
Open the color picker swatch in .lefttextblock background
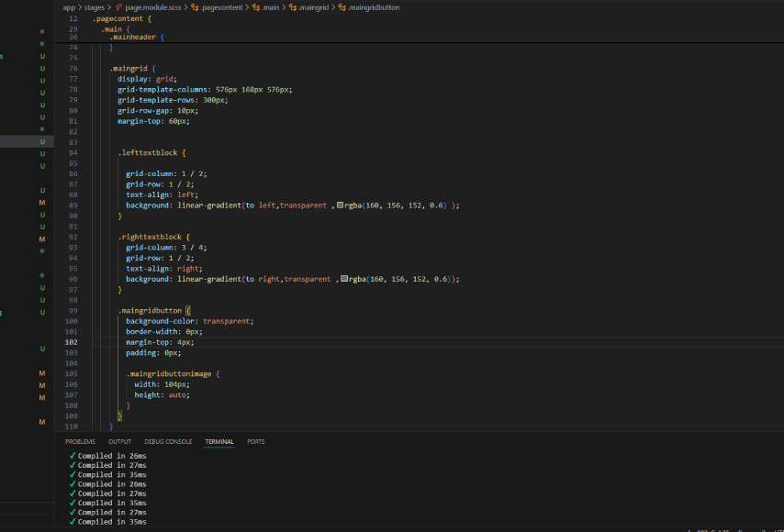click(341, 205)
